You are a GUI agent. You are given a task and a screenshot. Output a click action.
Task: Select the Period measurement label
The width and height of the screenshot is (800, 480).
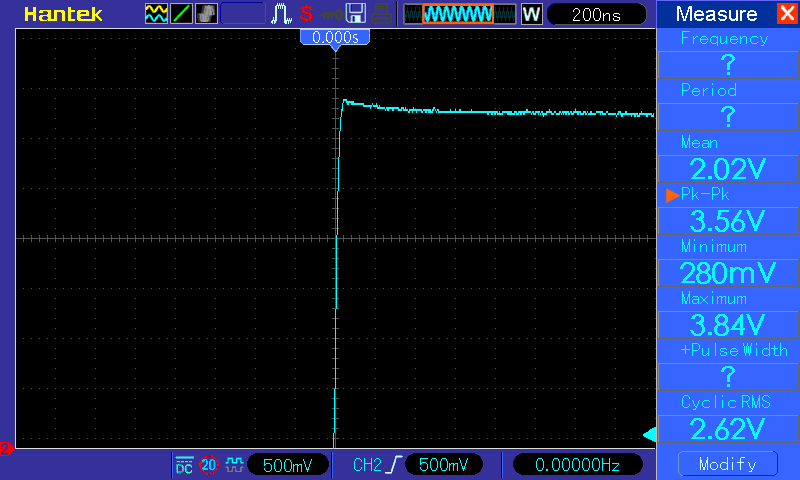click(x=709, y=90)
